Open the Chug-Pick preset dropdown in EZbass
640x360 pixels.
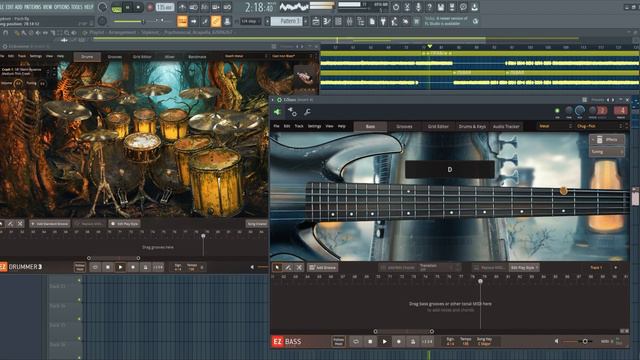click(600, 126)
